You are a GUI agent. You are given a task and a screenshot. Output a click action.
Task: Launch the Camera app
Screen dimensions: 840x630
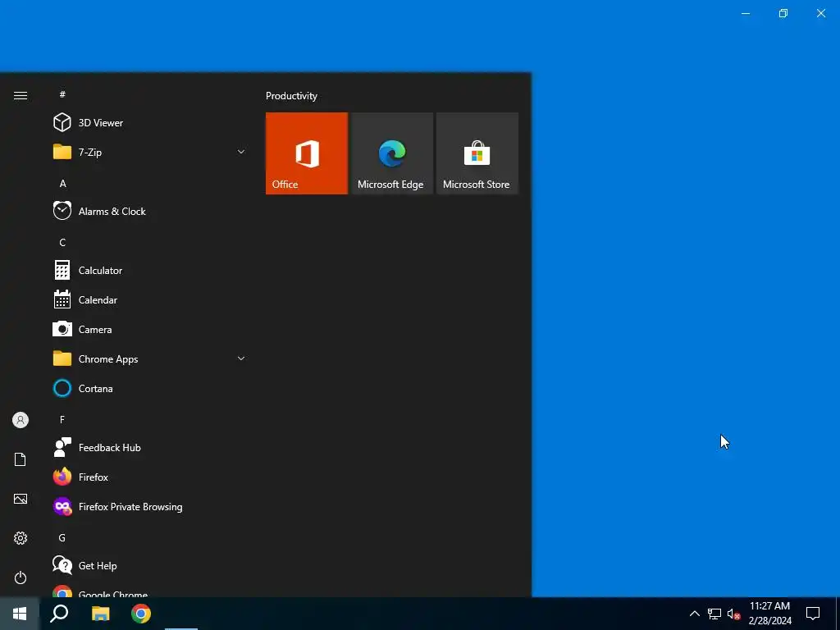(150, 330)
